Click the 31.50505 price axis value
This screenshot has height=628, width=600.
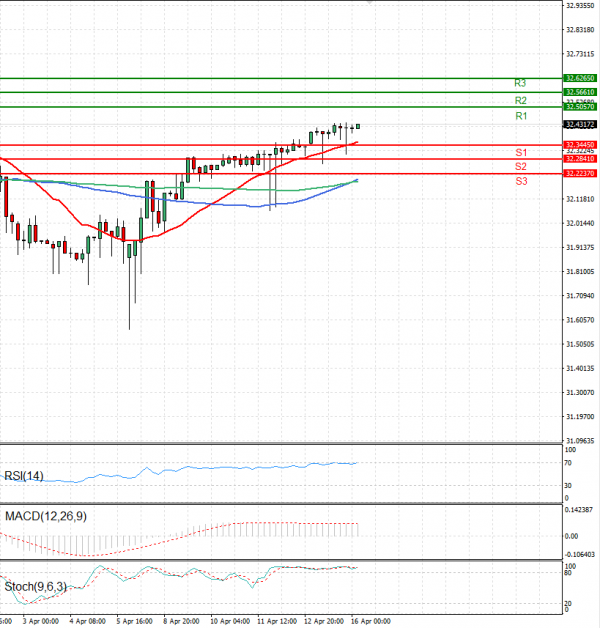point(580,344)
